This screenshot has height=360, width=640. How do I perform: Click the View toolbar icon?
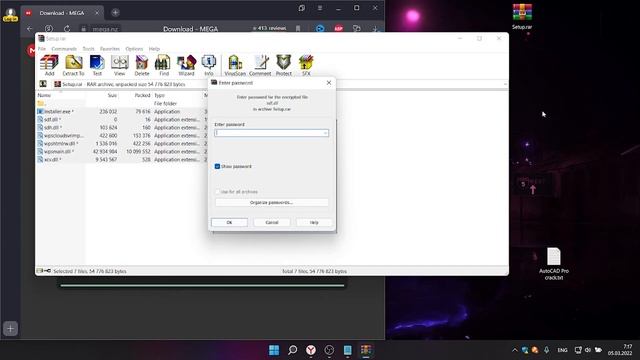pyautogui.click(x=120, y=65)
